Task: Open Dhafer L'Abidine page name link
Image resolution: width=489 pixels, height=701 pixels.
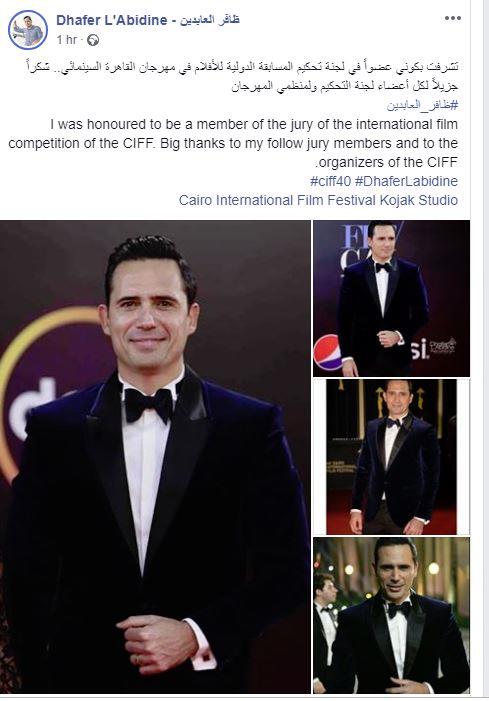Action: coord(112,20)
